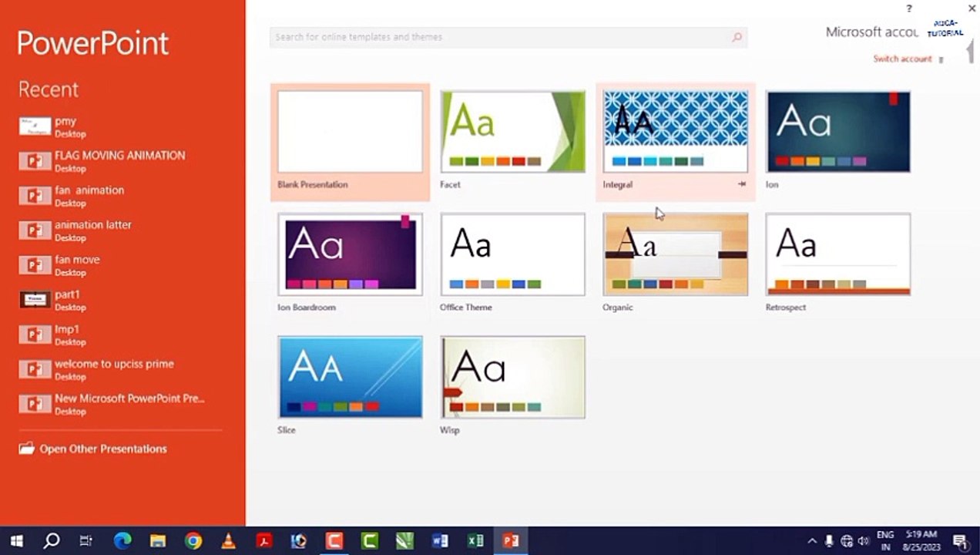Choose the Wisp theme thumbnail
This screenshot has width=980, height=555.
(x=512, y=377)
